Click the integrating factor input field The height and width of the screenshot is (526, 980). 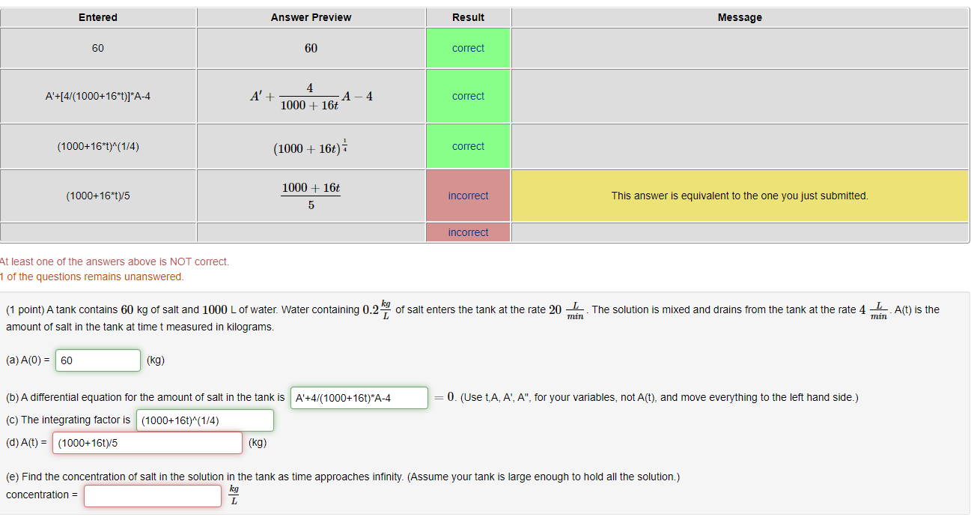pyautogui.click(x=204, y=420)
